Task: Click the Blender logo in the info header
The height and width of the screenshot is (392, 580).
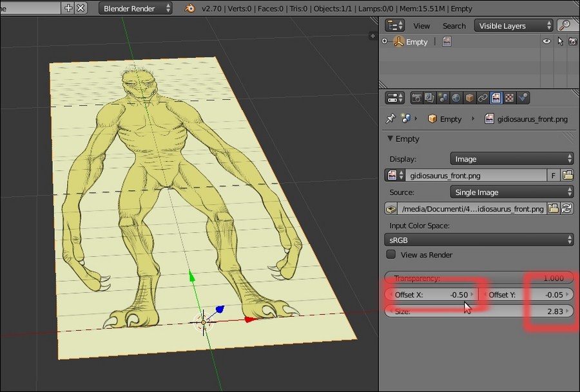Action: tap(189, 8)
